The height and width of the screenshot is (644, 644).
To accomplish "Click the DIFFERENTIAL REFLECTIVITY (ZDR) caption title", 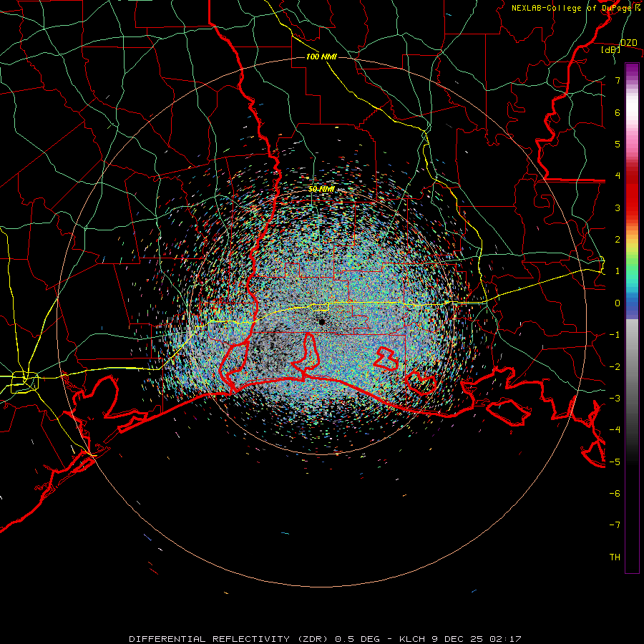I will pos(229,639).
